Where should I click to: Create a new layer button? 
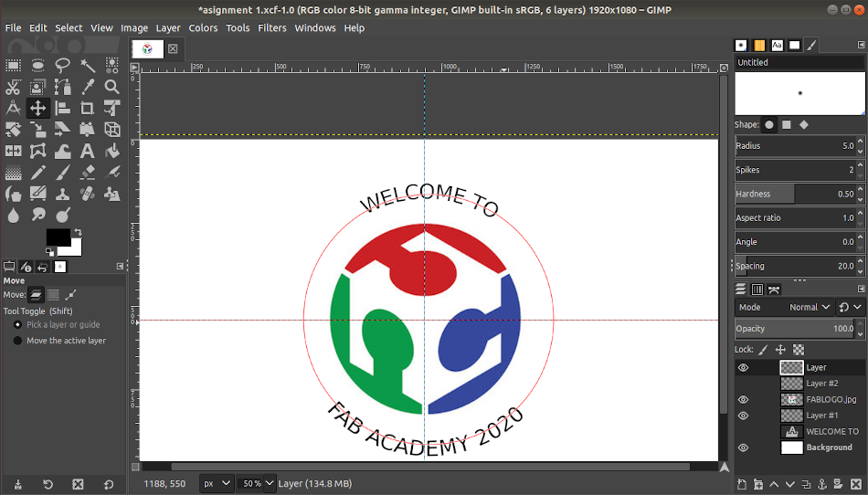pyautogui.click(x=742, y=484)
